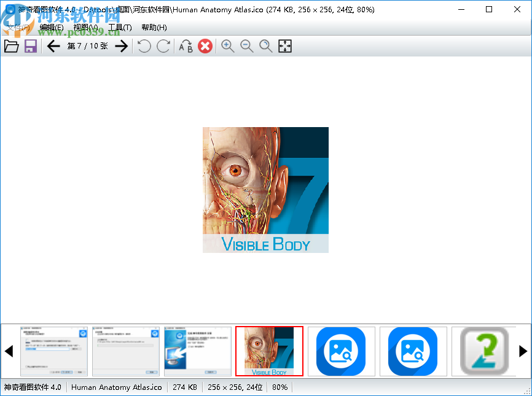
Task: Minimize the image viewer window
Action: tap(461, 9)
